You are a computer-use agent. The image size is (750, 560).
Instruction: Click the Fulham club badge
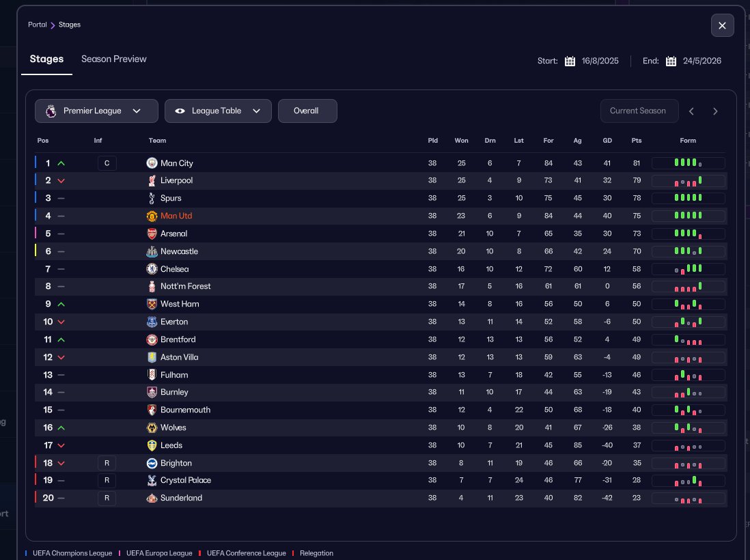(152, 374)
